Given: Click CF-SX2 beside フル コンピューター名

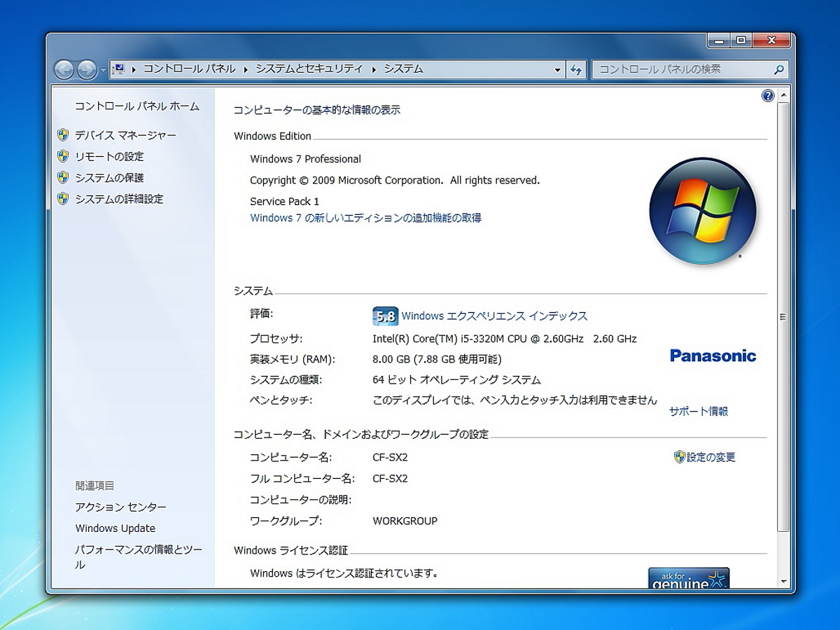Looking at the screenshot, I should tap(390, 479).
